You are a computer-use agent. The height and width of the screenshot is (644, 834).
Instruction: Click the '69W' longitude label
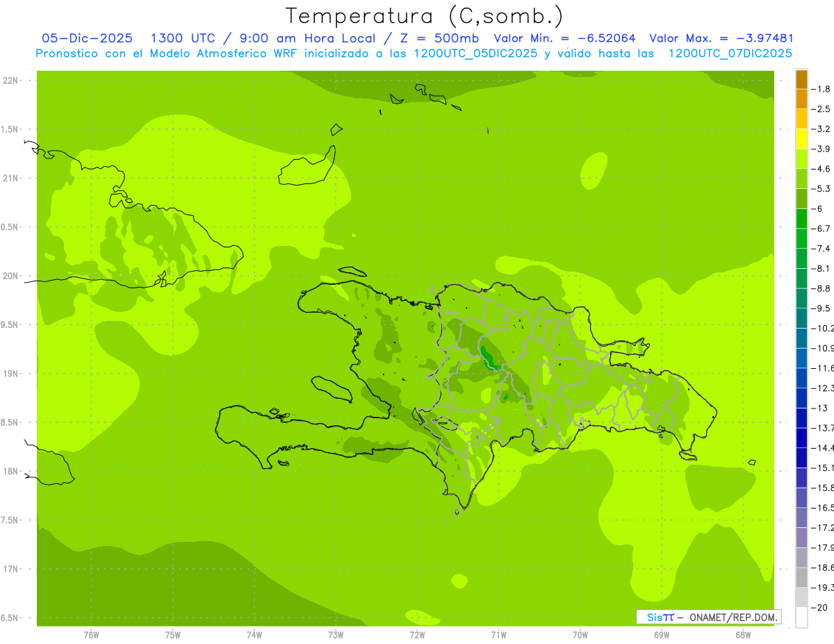point(662,635)
